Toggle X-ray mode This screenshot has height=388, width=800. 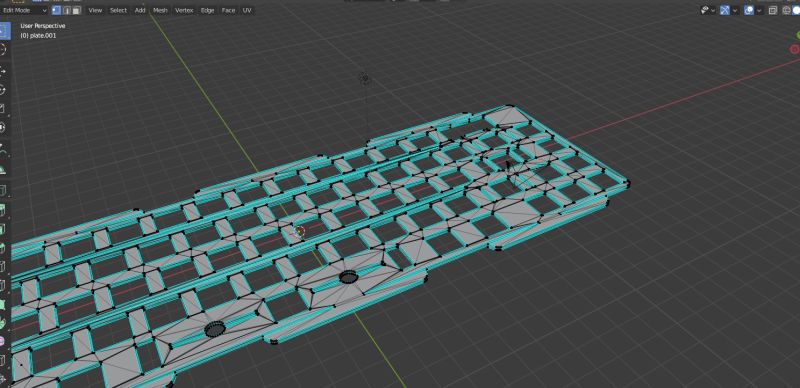pos(773,10)
